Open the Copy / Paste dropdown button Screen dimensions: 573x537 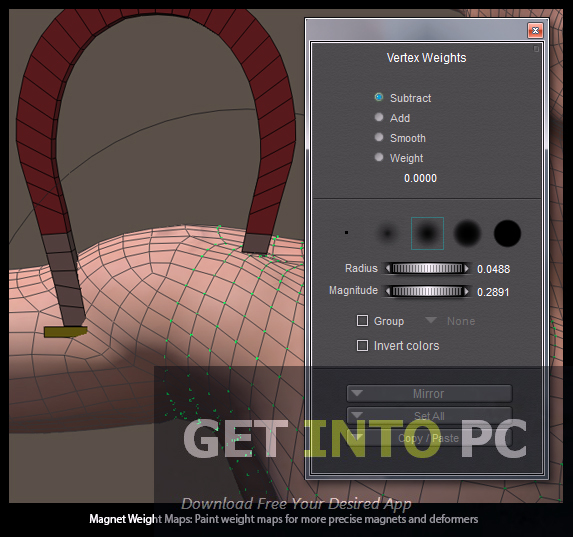coord(429,438)
